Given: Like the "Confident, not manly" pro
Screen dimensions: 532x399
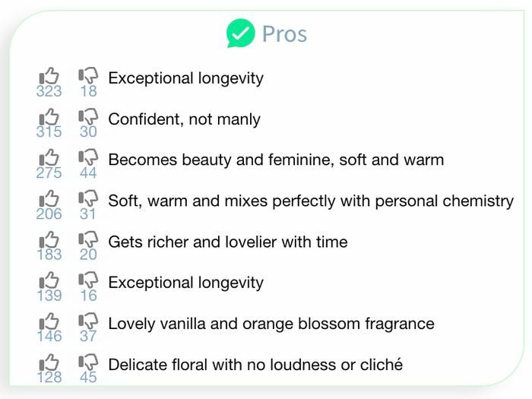Looking at the screenshot, I should coord(49,117).
